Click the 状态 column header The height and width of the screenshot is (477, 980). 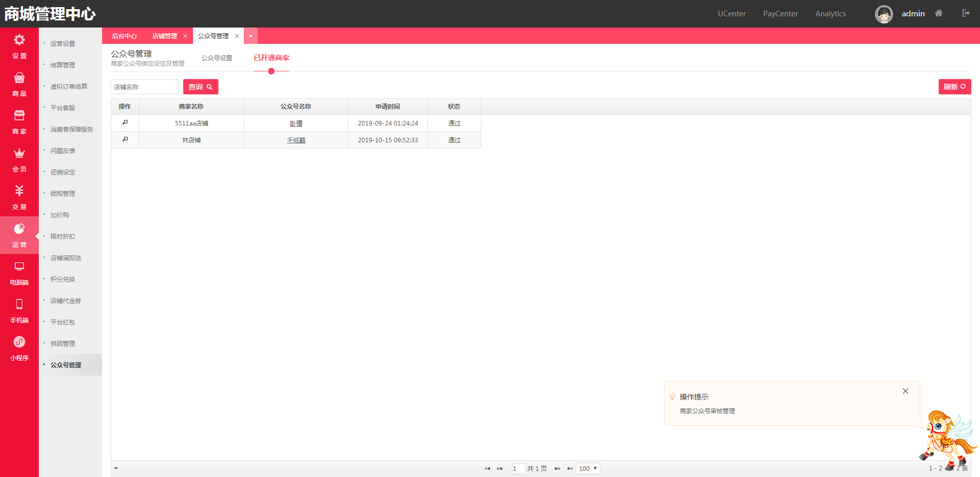pyautogui.click(x=454, y=106)
